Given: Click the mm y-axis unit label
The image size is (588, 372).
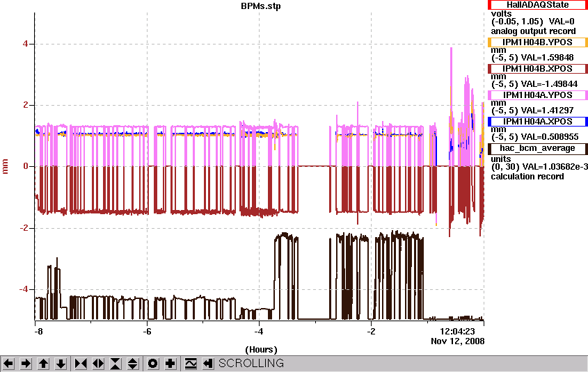Looking at the screenshot, I should tap(6, 167).
